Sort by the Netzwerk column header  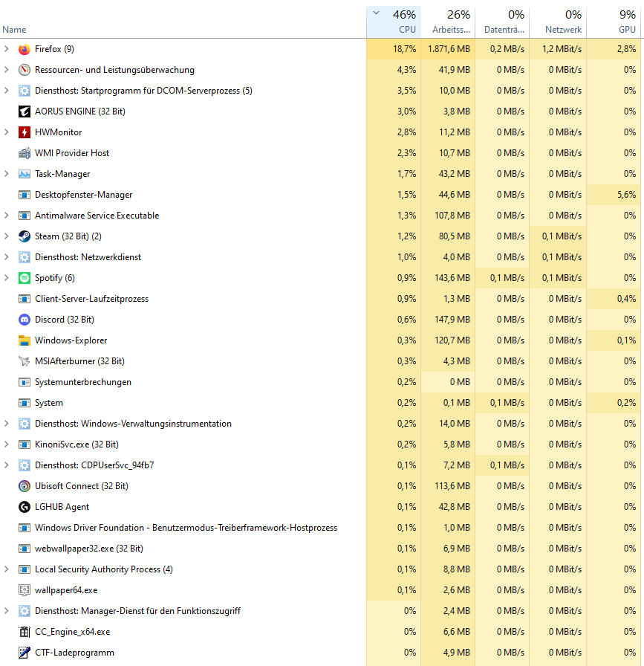click(x=558, y=22)
